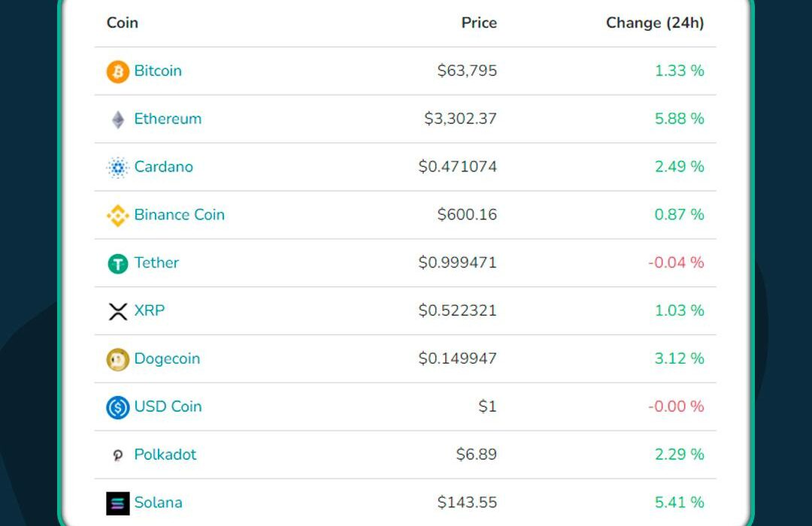Select the Coin column header
The width and height of the screenshot is (812, 526).
(x=123, y=23)
